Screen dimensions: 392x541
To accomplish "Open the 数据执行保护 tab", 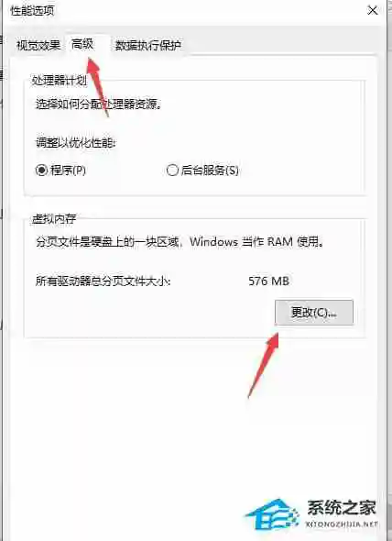I will coord(147,45).
